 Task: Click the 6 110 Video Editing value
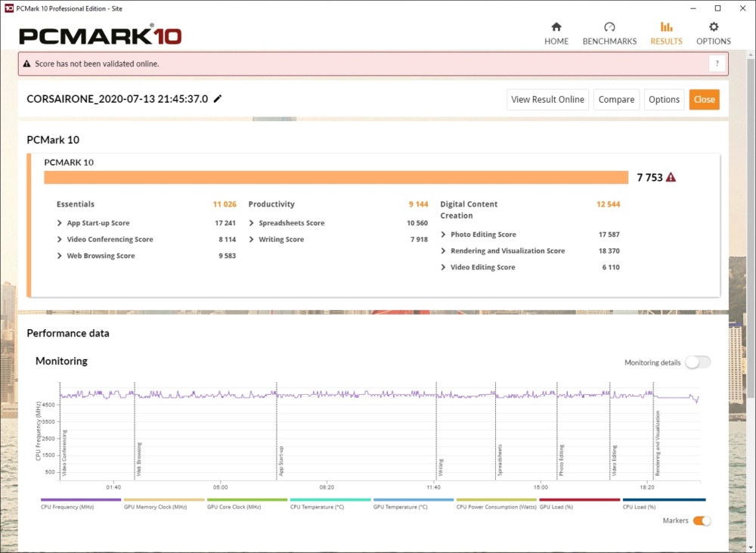pyautogui.click(x=611, y=267)
